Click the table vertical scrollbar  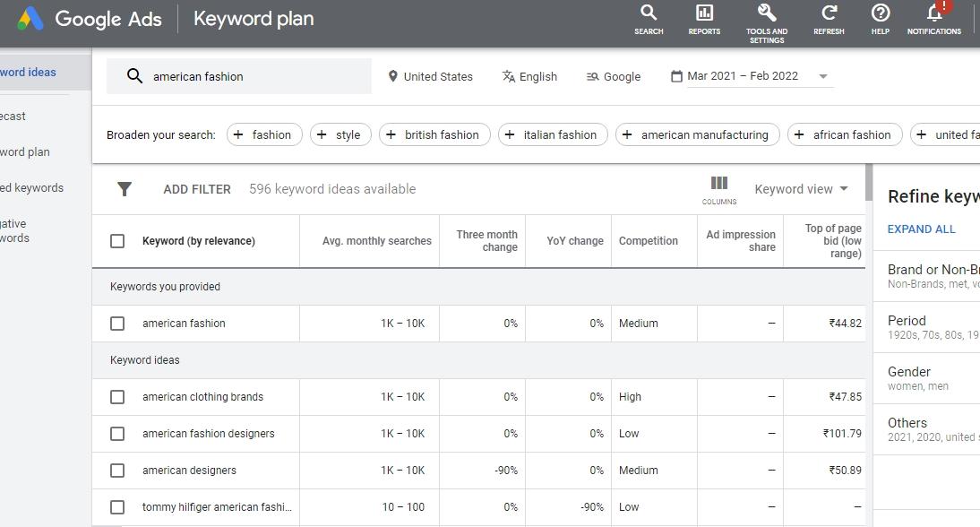pos(869,183)
